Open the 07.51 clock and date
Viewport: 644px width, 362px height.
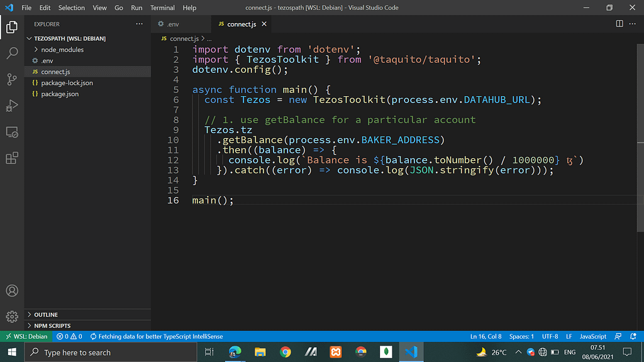click(x=597, y=352)
